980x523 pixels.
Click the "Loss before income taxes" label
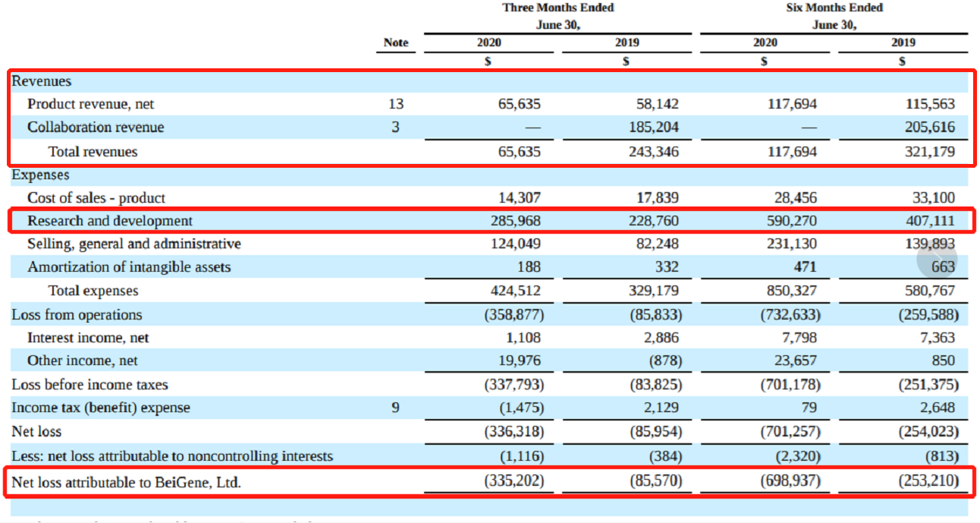90,385
